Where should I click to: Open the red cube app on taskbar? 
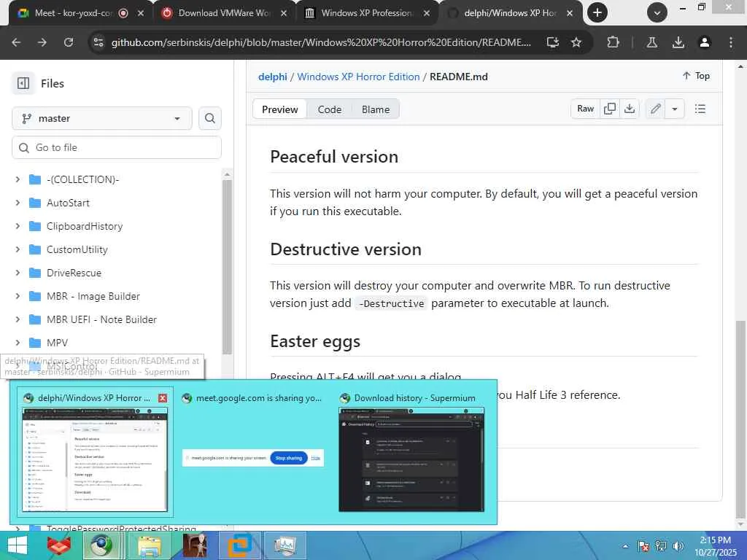tap(59, 545)
